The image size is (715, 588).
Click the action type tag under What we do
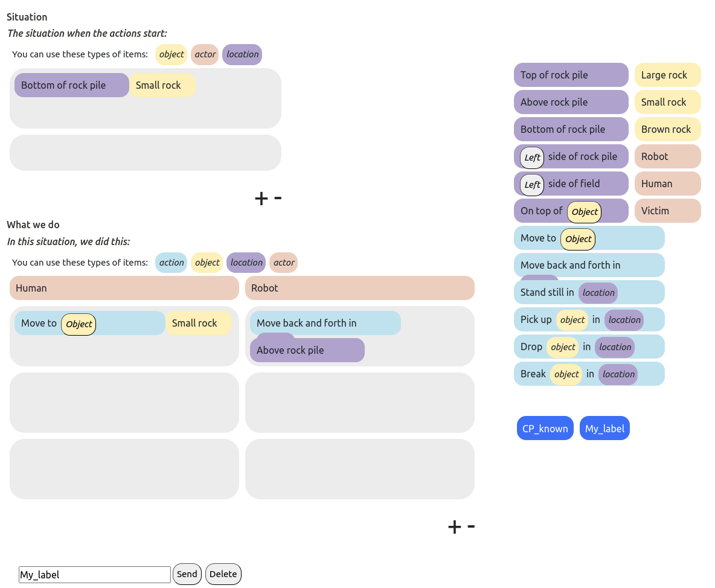171,263
